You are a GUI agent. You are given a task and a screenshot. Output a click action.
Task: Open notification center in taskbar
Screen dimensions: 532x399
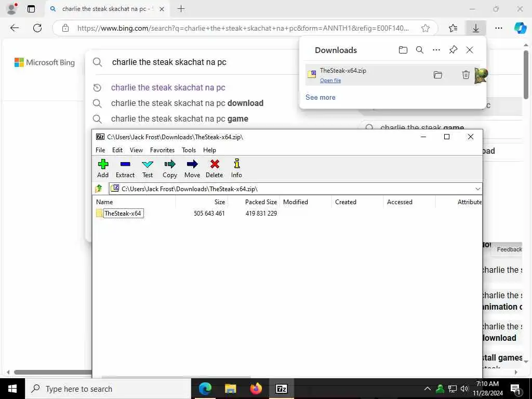[x=515, y=389]
